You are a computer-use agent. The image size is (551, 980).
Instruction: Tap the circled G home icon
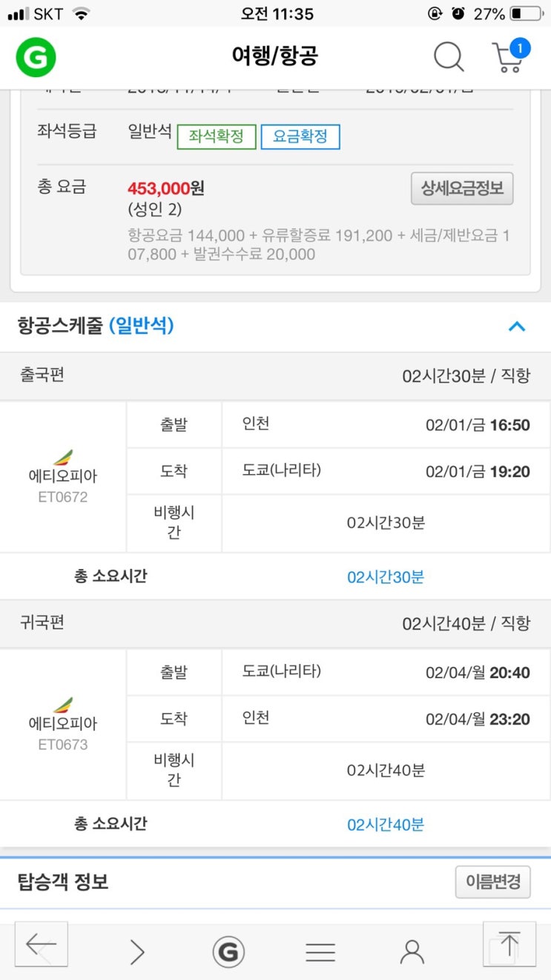[228, 951]
